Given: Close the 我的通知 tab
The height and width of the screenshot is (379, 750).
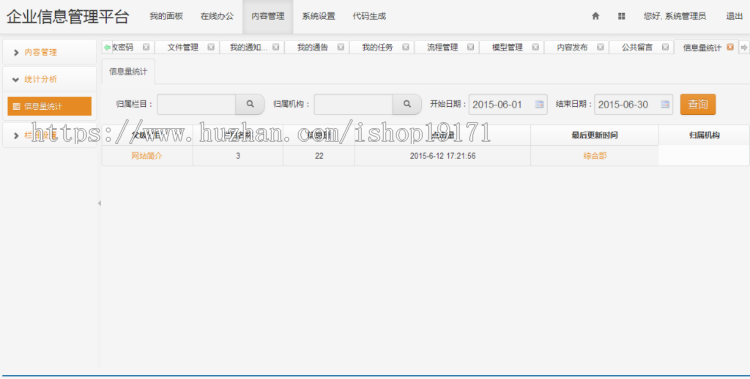Looking at the screenshot, I should click(276, 47).
